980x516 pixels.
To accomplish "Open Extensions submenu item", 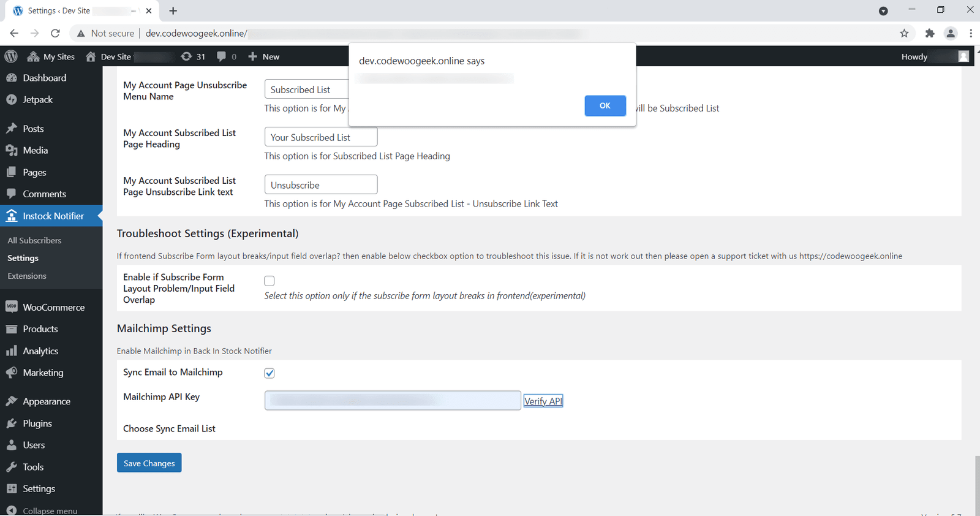I will click(x=27, y=276).
